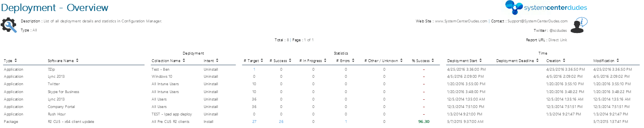
Task: Sort by # Target column arrows
Action: pyautogui.click(x=262, y=60)
